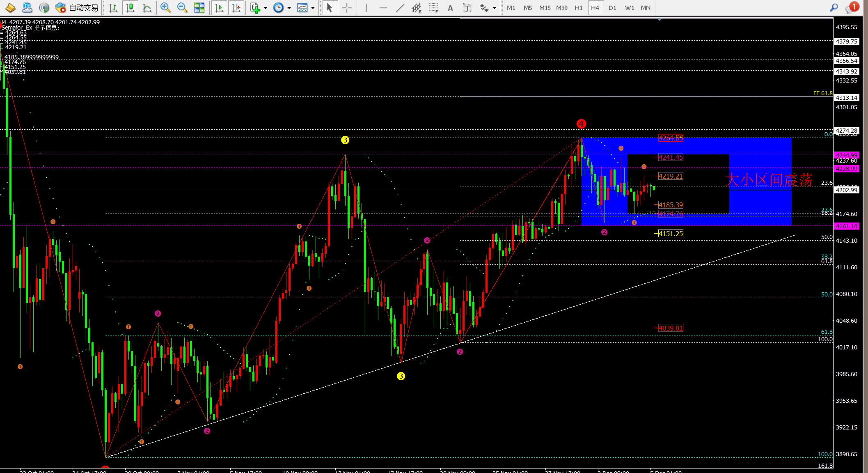The height and width of the screenshot is (473, 868).
Task: Select the trendline drawing tool
Action: coord(400,8)
